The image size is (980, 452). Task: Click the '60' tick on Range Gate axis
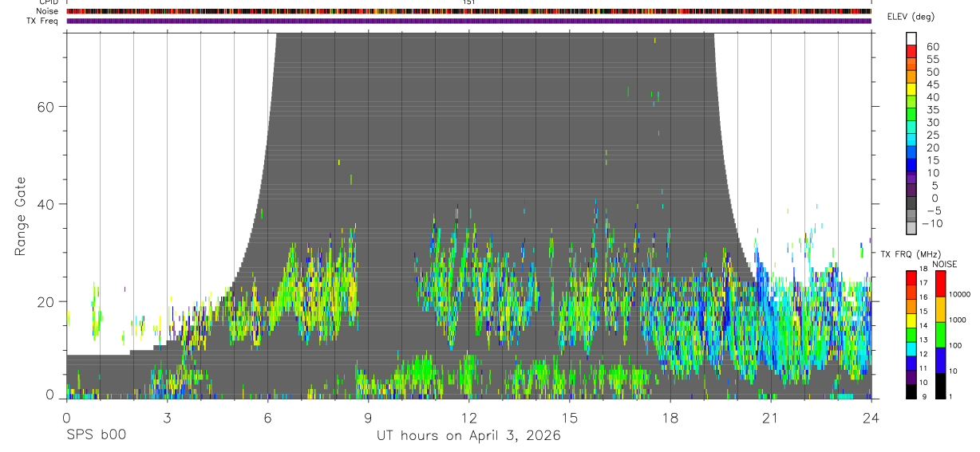coord(47,106)
